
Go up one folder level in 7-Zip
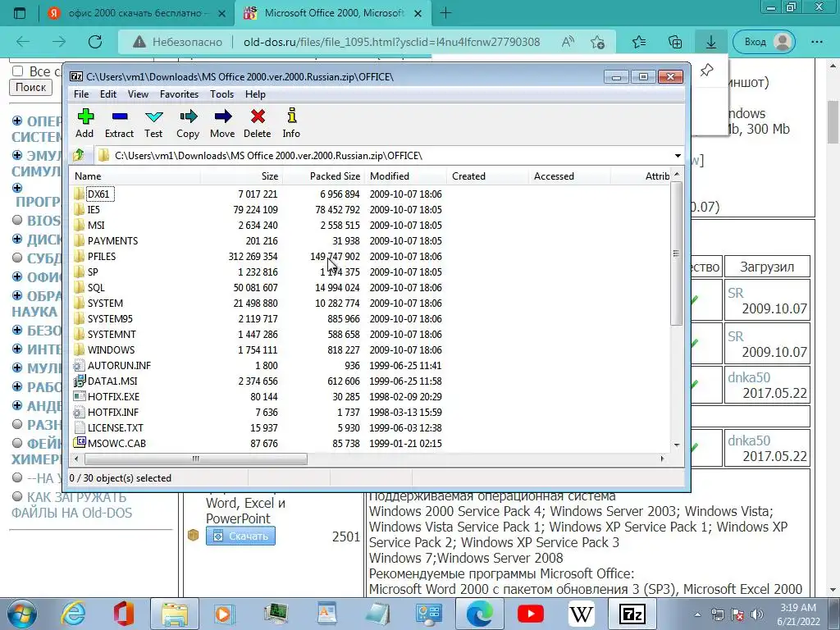point(79,155)
